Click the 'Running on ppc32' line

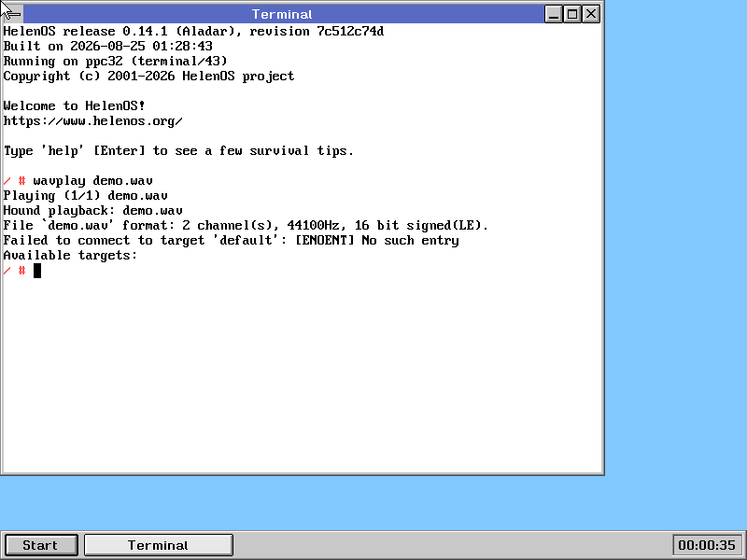(115, 61)
